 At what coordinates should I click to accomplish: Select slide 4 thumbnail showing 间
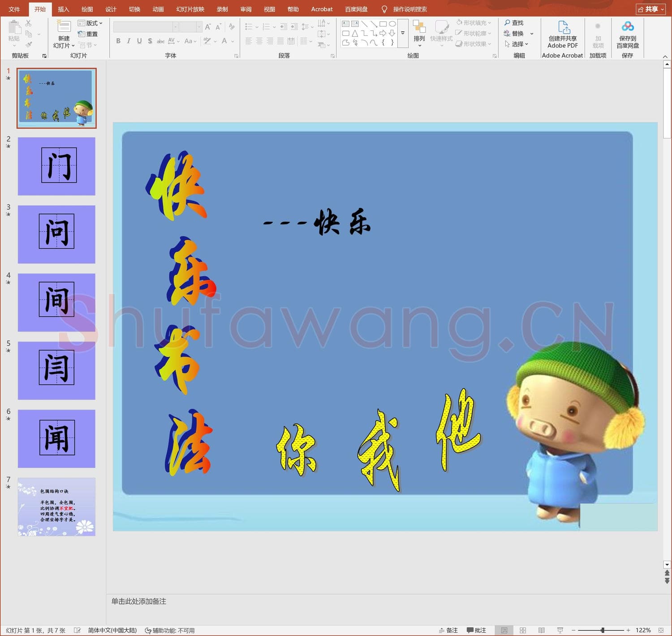(x=56, y=303)
